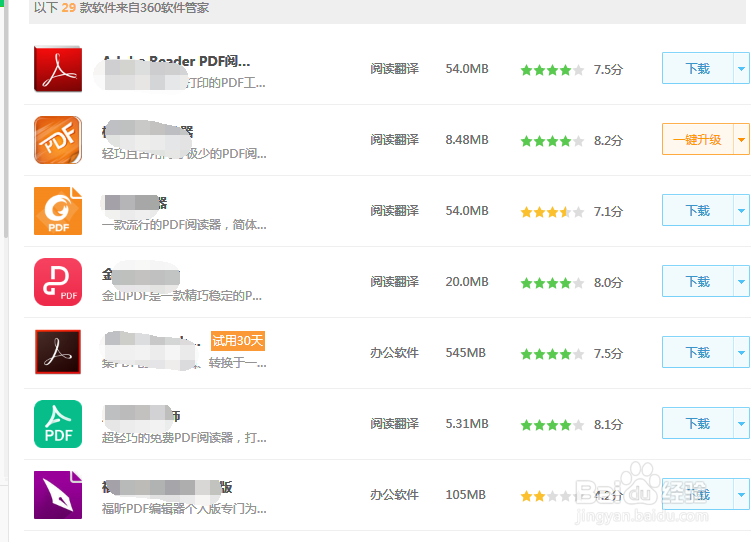The height and width of the screenshot is (542, 751).
Task: Click the star rating next to 8.0分
Action: pos(552,283)
